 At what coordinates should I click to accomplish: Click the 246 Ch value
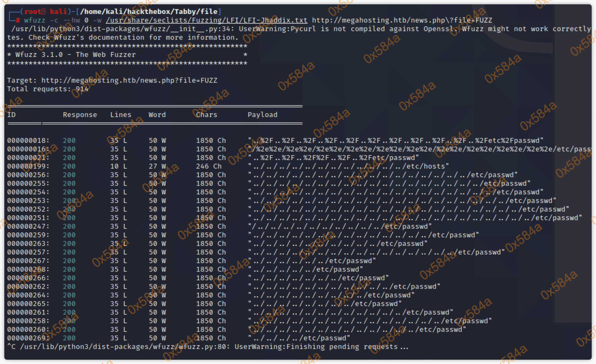point(209,166)
